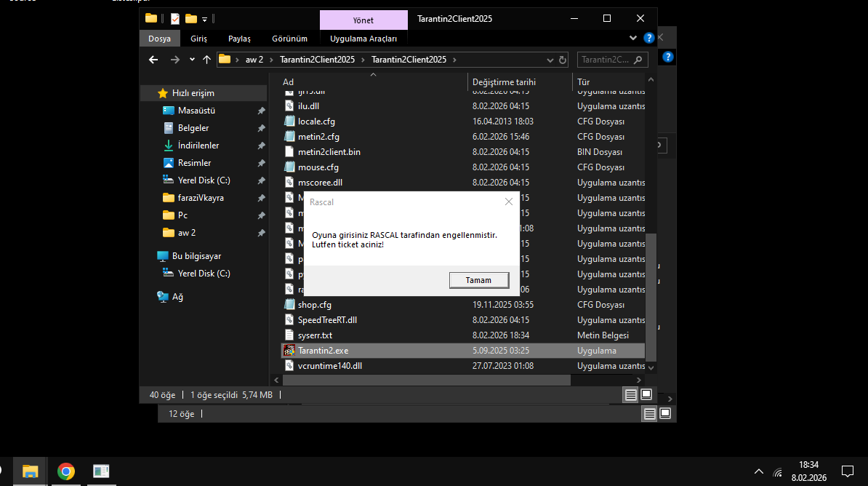Image resolution: width=868 pixels, height=486 pixels.
Task: Select the mouse.cfg file
Action: (x=318, y=167)
